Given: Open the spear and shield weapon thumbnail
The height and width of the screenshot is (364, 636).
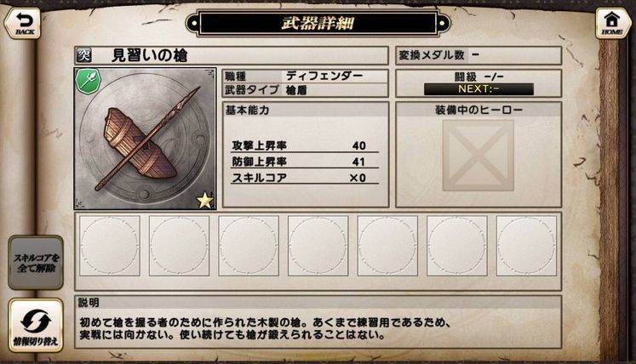Looking at the screenshot, I should (x=146, y=139).
